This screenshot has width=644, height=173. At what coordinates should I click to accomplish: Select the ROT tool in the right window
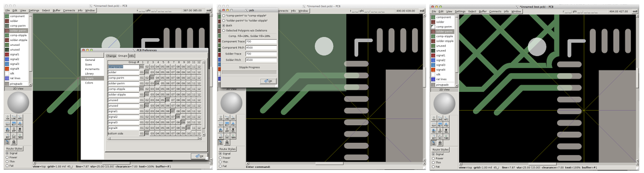(x=434, y=137)
